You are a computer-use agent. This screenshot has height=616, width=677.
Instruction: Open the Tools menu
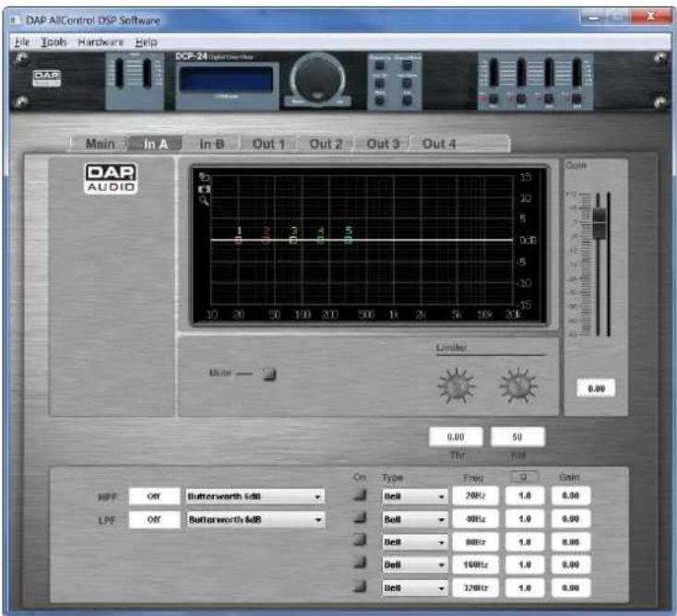(53, 42)
